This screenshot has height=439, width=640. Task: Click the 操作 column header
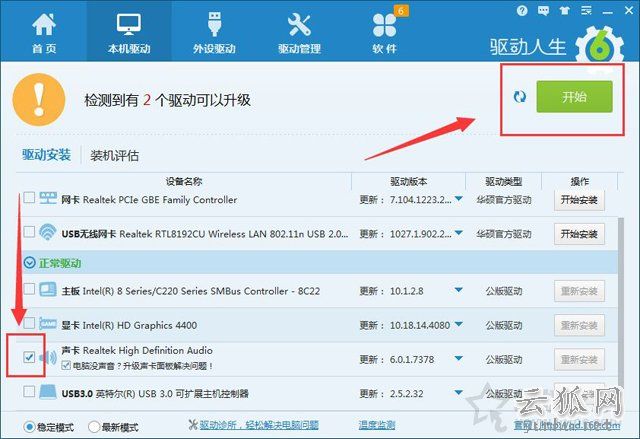[x=580, y=181]
